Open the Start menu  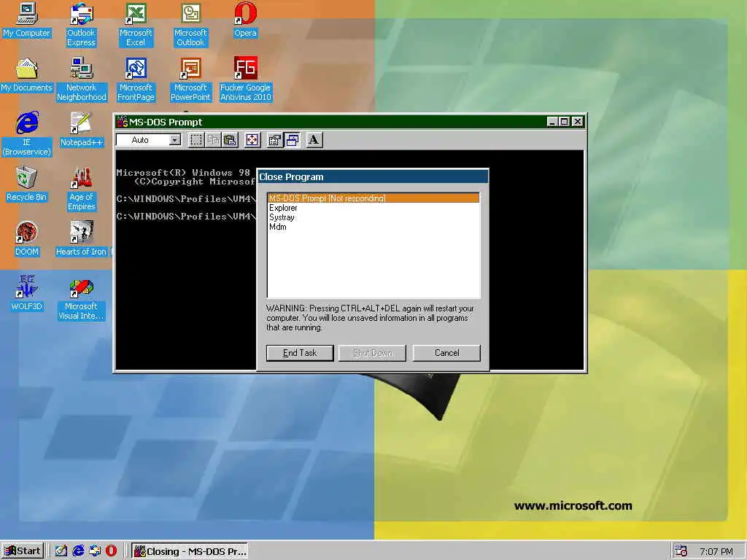[x=23, y=551]
